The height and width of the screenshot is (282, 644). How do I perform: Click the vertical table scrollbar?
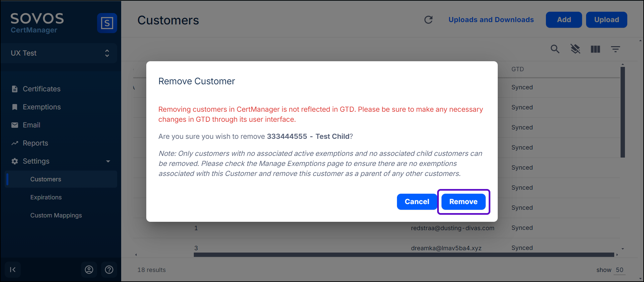[x=623, y=112]
